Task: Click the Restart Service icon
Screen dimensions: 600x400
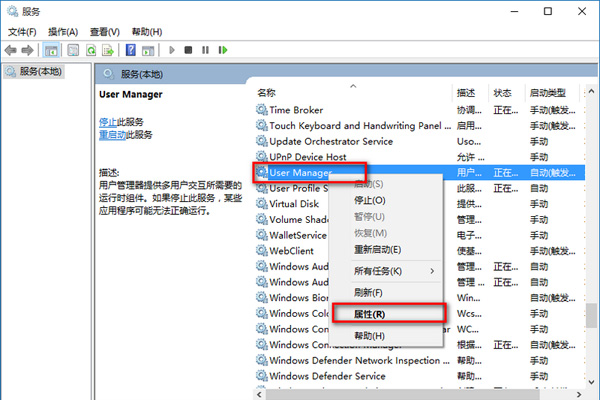Action: pos(223,50)
